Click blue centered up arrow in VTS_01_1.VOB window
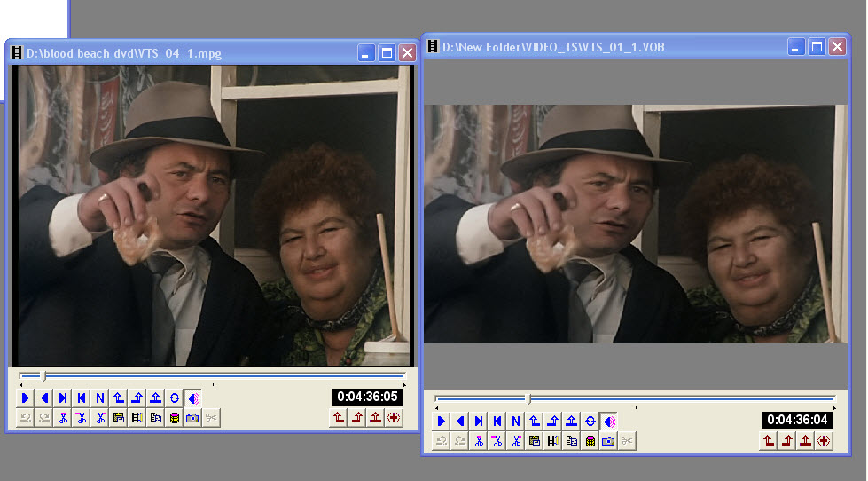 [x=571, y=422]
